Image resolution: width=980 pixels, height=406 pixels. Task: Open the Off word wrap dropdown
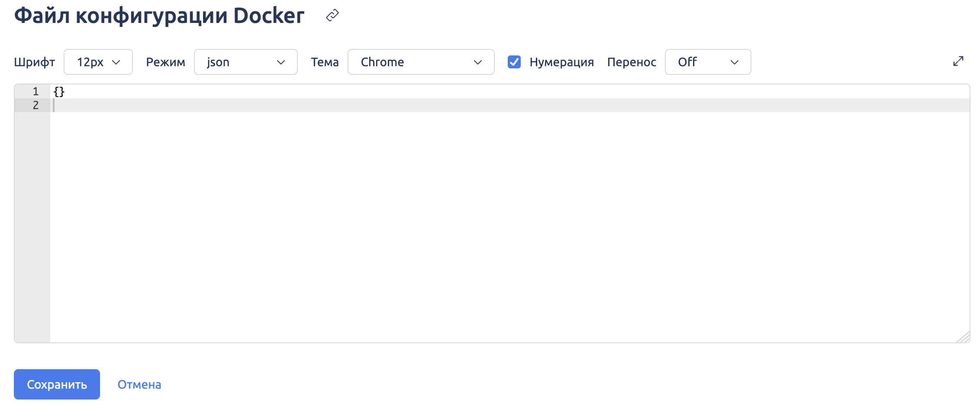point(708,62)
